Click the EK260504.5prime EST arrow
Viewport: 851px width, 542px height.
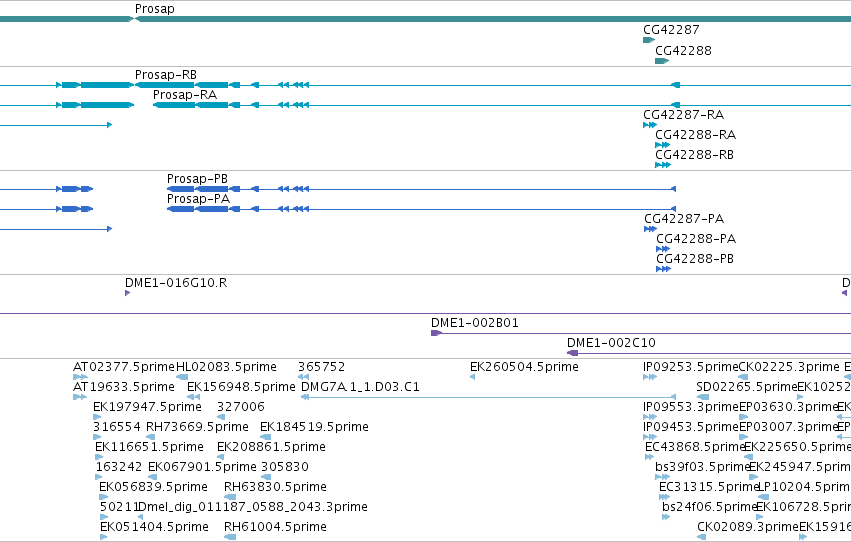pos(472,377)
